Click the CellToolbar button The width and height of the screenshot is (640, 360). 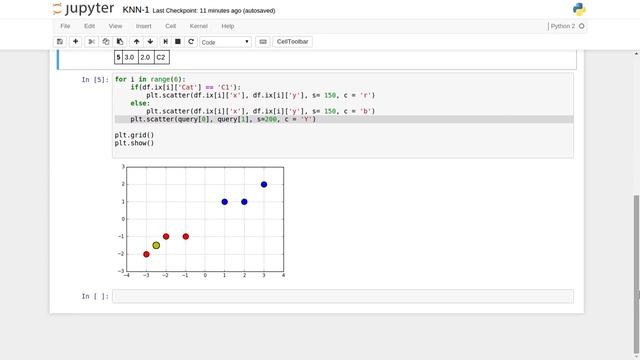pos(292,42)
